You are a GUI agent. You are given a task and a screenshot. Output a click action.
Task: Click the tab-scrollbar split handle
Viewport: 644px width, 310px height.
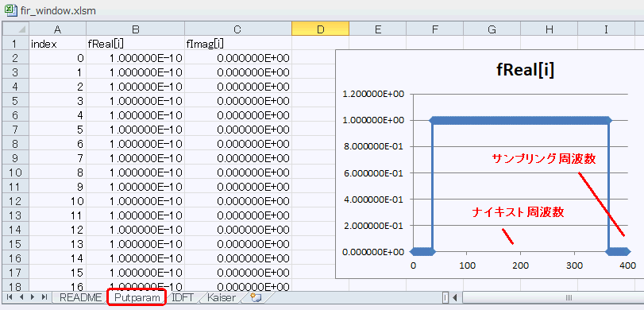point(445,297)
